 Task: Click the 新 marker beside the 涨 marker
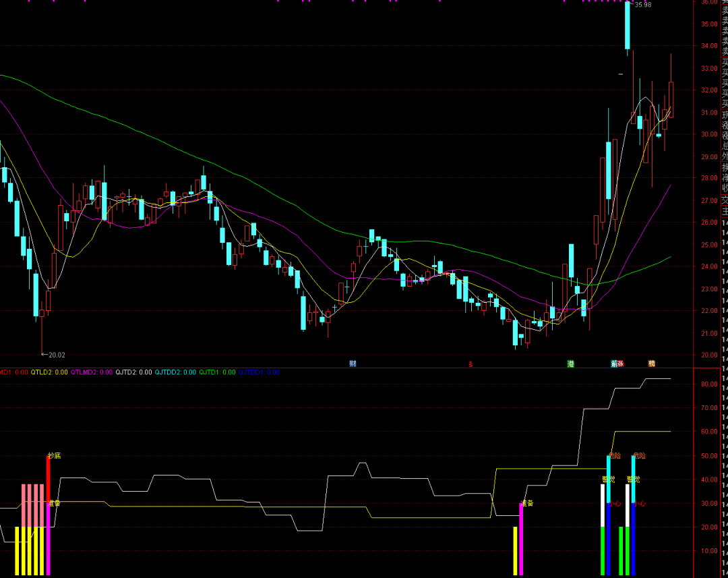click(613, 364)
